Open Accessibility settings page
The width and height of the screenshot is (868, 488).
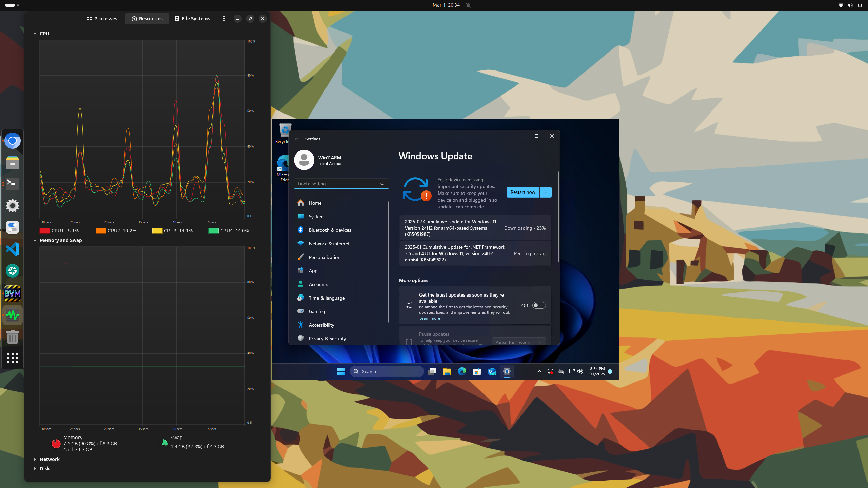click(341, 325)
